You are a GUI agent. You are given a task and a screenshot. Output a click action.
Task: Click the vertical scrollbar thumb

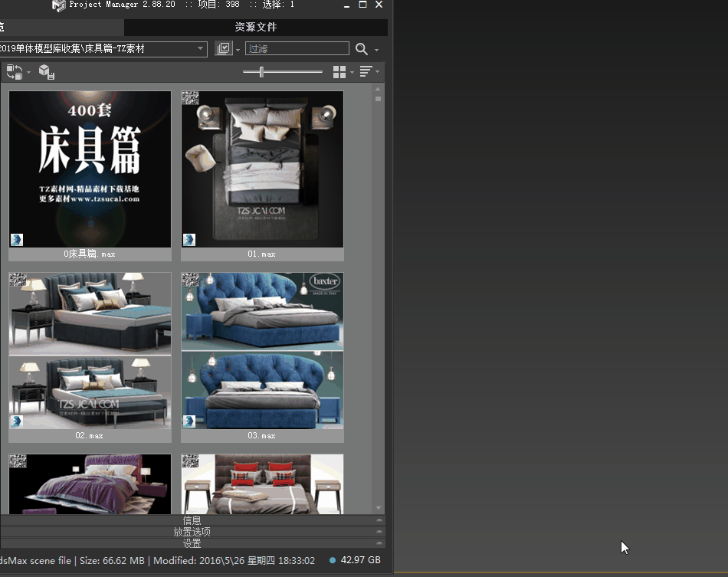[378, 99]
